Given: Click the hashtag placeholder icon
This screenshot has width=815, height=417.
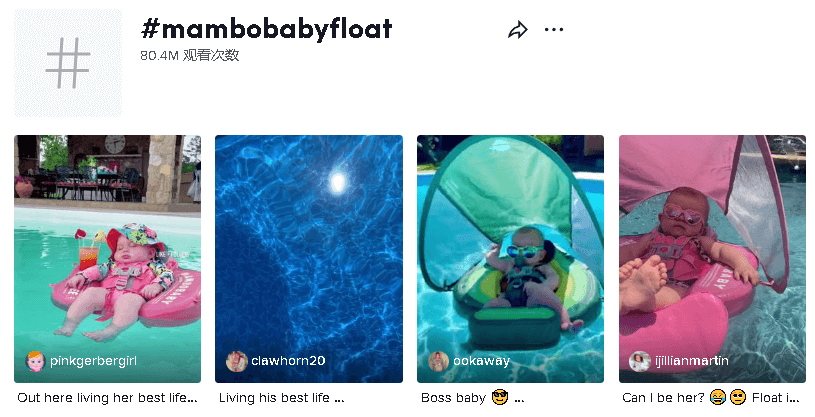Looking at the screenshot, I should [67, 64].
